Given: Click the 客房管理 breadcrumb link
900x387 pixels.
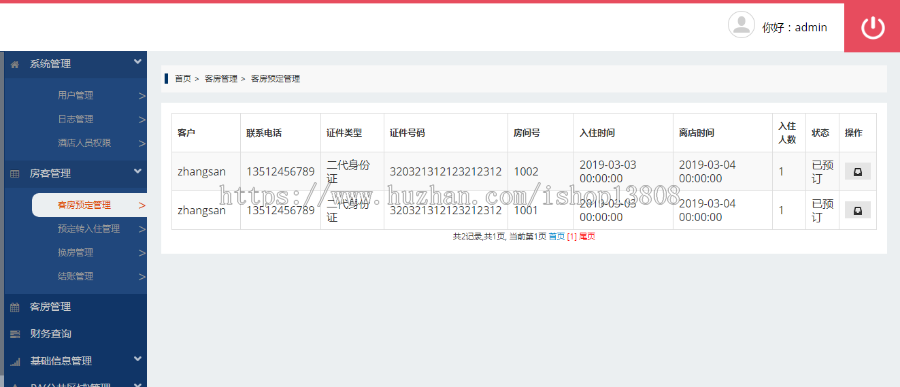Looking at the screenshot, I should pos(221,79).
